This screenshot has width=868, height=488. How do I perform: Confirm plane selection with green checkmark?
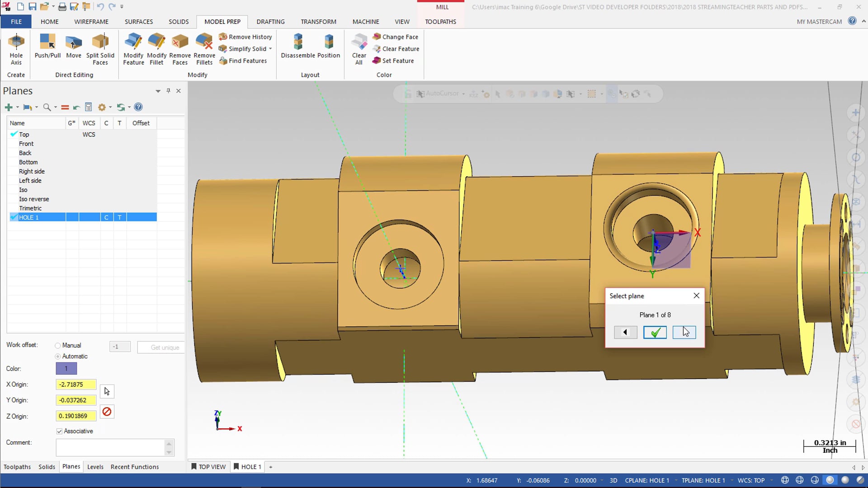(x=655, y=332)
